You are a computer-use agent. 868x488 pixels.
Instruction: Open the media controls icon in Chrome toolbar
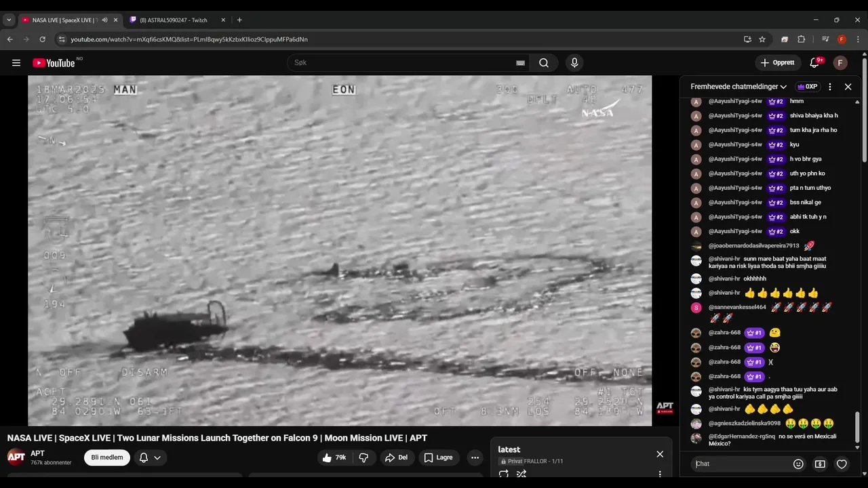point(825,39)
